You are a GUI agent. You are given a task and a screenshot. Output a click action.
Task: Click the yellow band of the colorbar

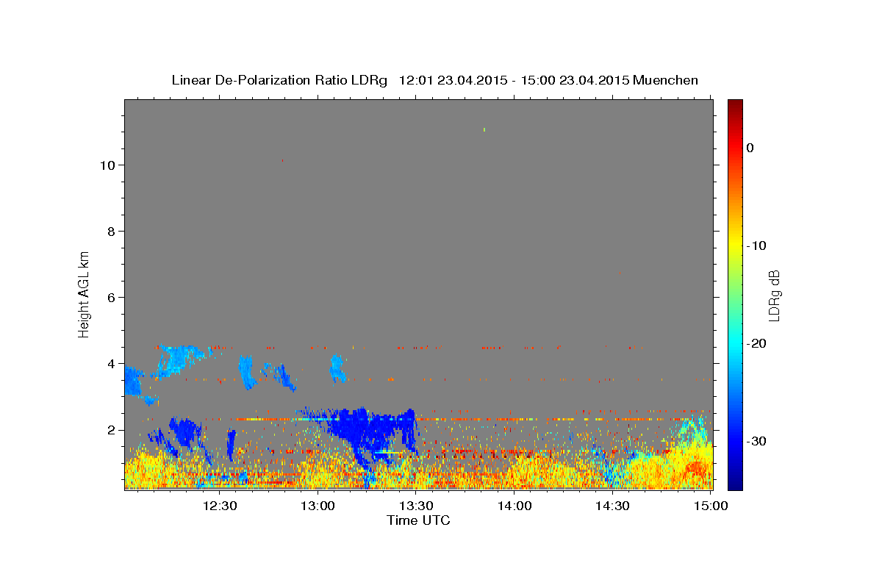click(735, 243)
